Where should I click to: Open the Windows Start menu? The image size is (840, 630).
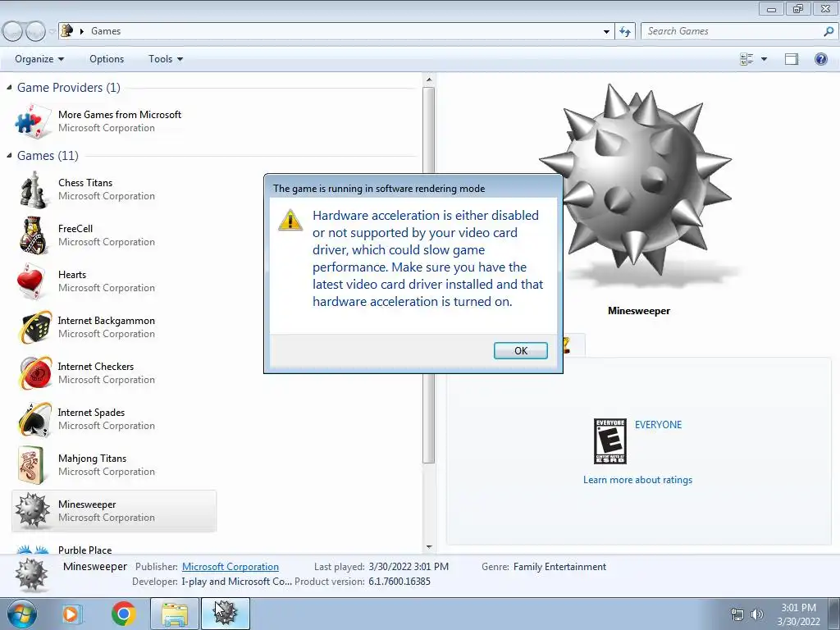click(x=21, y=614)
